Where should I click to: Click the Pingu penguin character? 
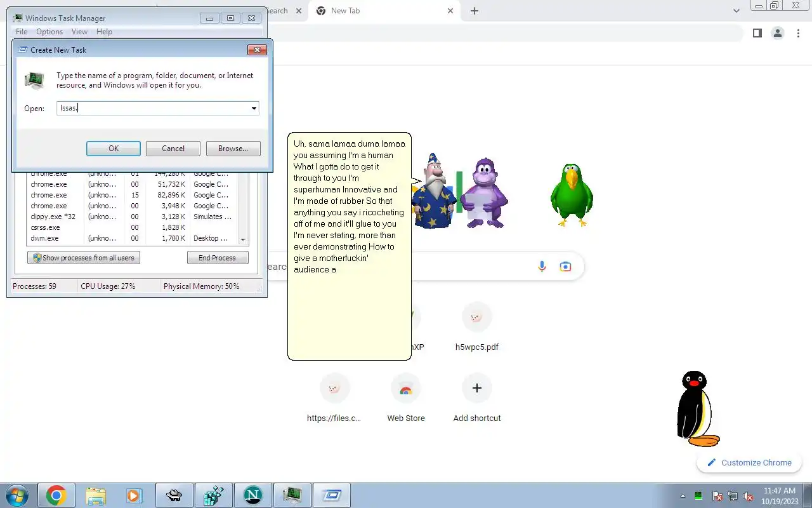pos(697,409)
